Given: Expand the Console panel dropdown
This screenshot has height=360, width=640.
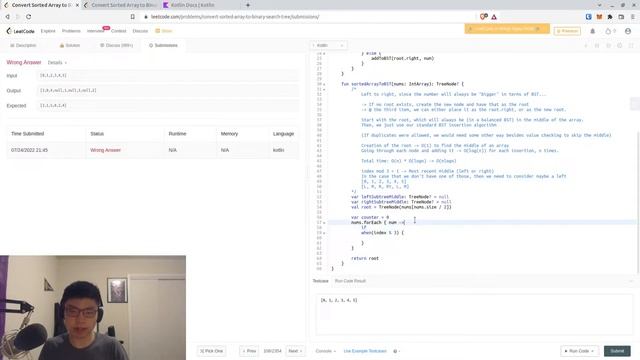Looking at the screenshot, I should (325, 351).
